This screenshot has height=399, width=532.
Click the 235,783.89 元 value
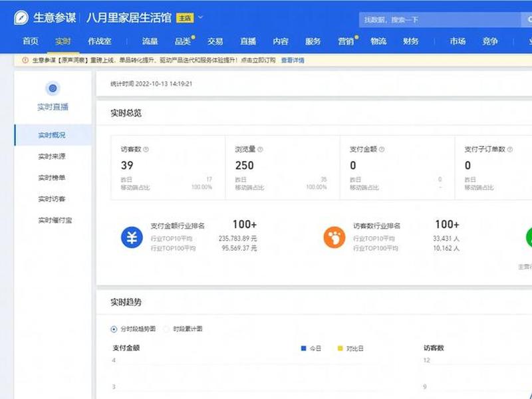pyautogui.click(x=238, y=239)
